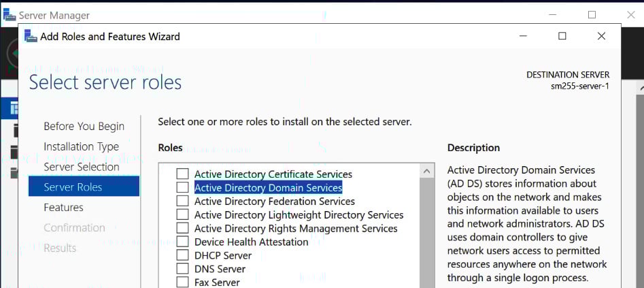Click the Server Manager title bar icon
This screenshot has width=644, height=288.
pos(10,15)
